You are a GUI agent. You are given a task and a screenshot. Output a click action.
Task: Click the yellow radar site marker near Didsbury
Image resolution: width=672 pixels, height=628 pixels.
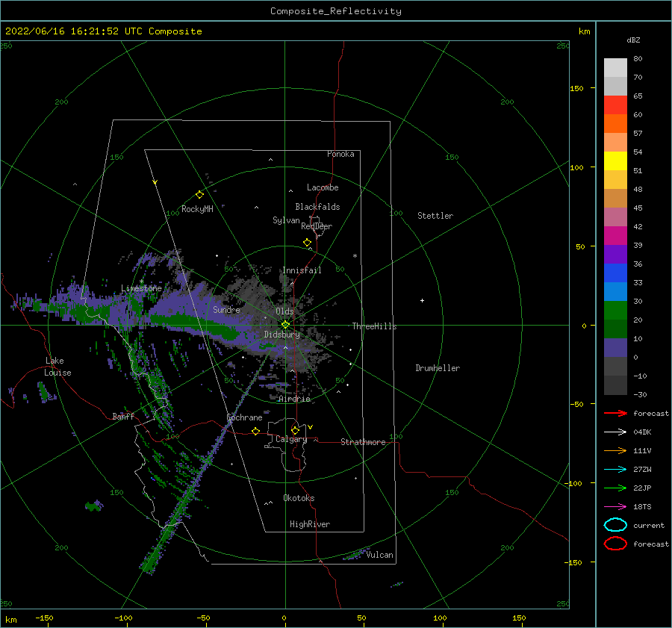[285, 325]
